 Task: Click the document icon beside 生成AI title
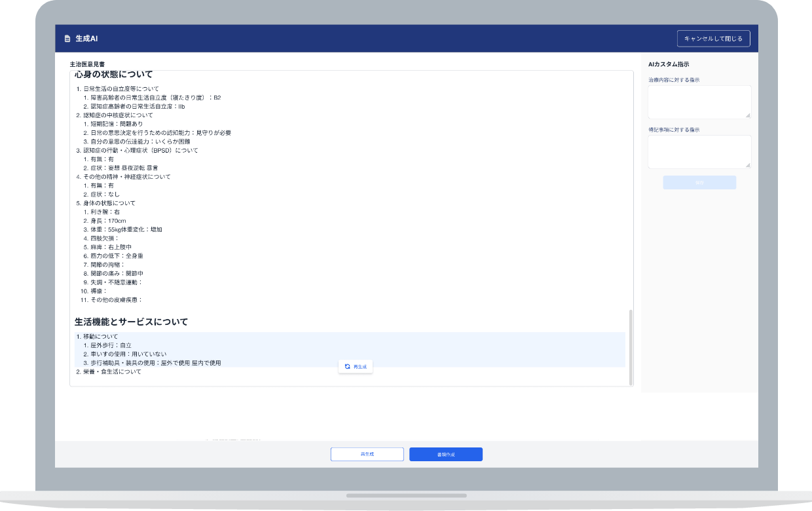pyautogui.click(x=67, y=39)
